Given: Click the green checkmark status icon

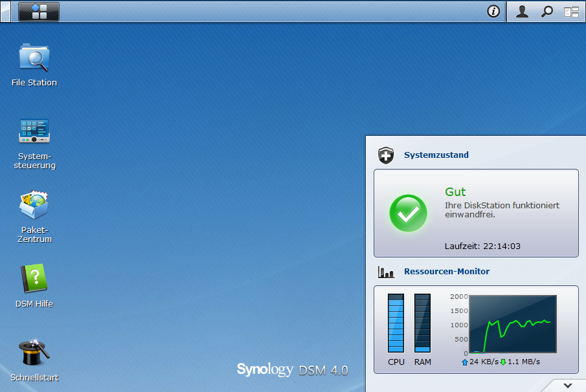Looking at the screenshot, I should point(408,213).
